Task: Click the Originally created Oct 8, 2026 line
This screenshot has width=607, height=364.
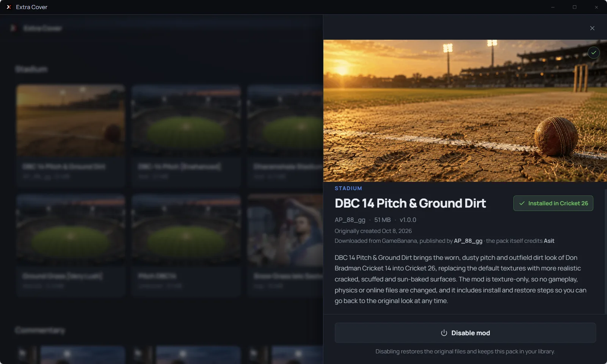Action: (373, 231)
